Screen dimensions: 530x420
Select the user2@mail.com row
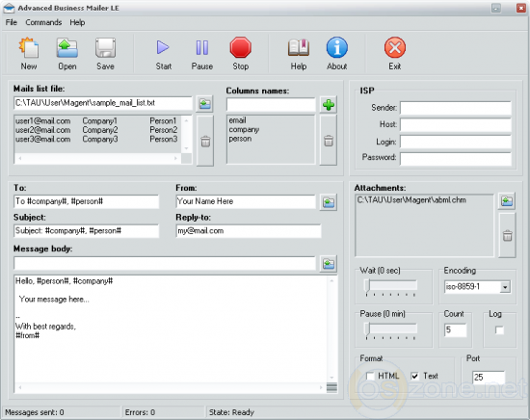click(x=97, y=130)
